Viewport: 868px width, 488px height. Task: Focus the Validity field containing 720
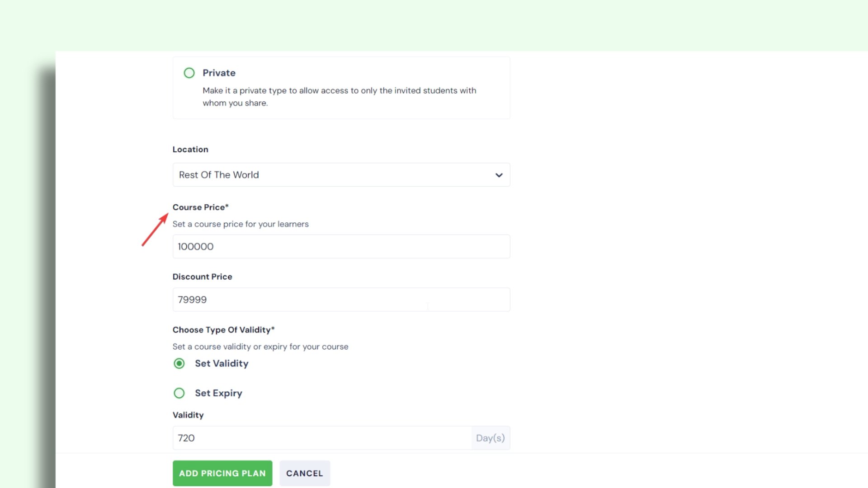click(322, 438)
